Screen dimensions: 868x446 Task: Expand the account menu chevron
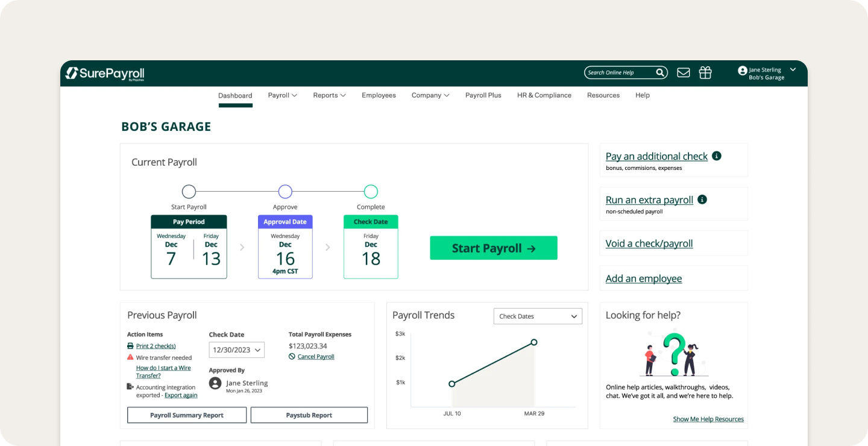[x=793, y=70]
